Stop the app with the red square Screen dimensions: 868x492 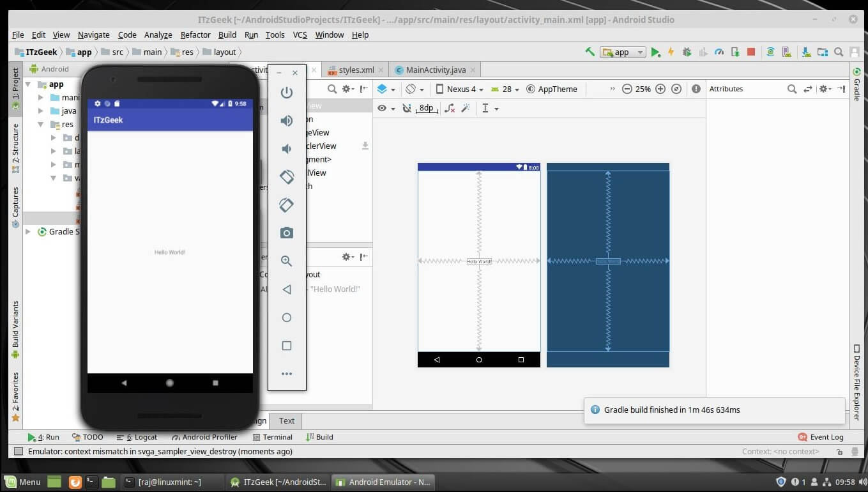tap(751, 52)
